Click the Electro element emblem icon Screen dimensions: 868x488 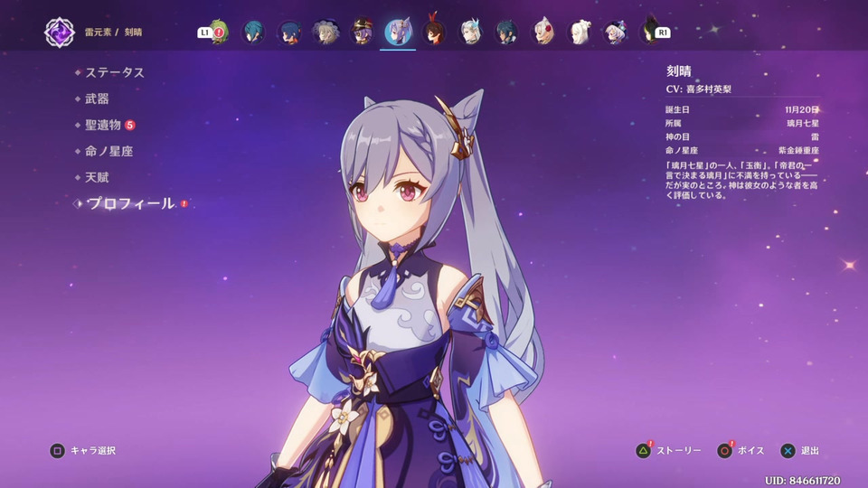(x=60, y=33)
